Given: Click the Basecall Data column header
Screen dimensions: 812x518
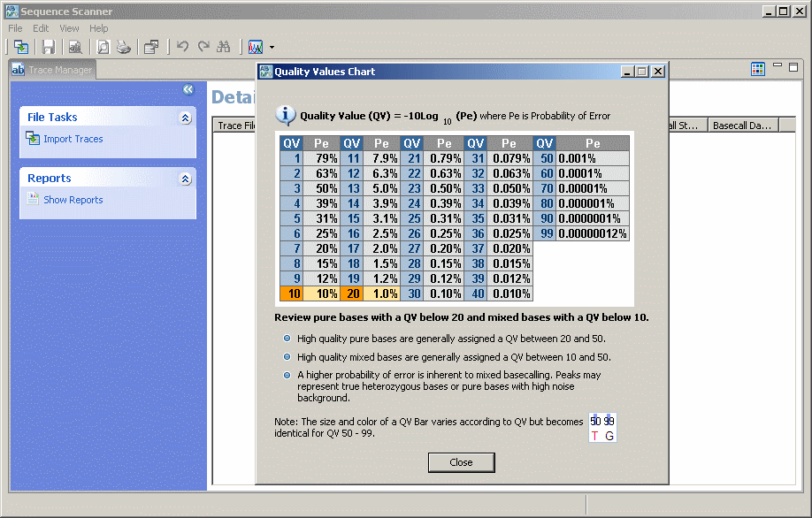Looking at the screenshot, I should (743, 125).
